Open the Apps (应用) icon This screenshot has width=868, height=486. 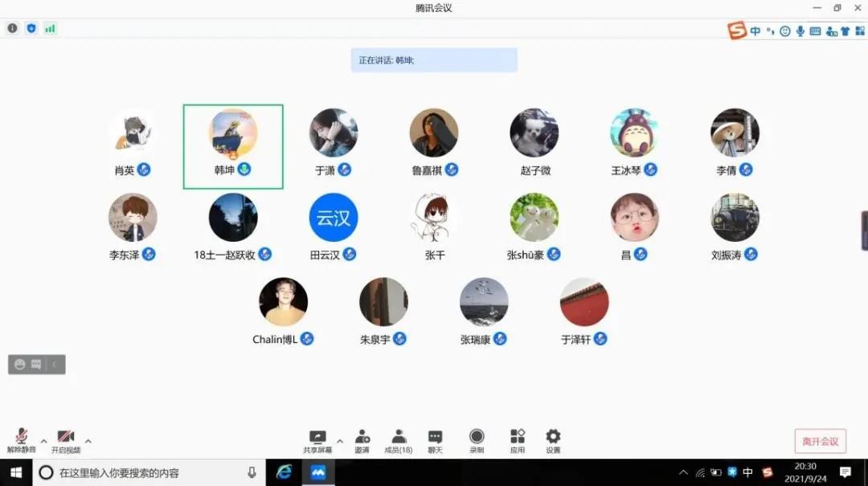(517, 438)
